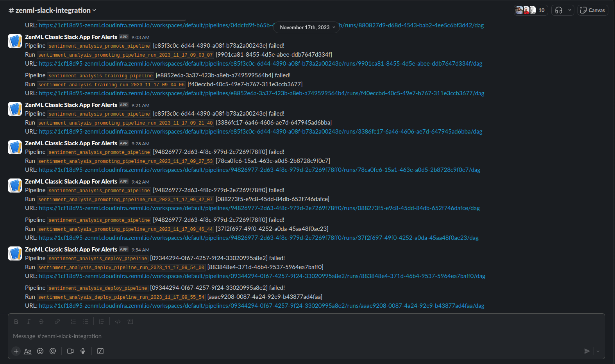Viewport: 615px width, 364px height.
Task: Select sentinment_analysis_training_pipeline code text
Action: [x=100, y=76]
